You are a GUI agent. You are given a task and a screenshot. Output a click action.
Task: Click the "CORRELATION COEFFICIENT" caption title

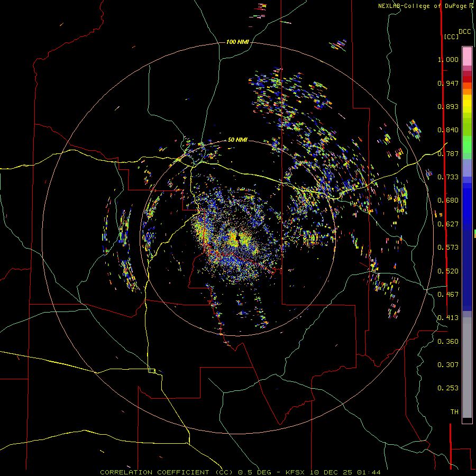click(x=154, y=472)
